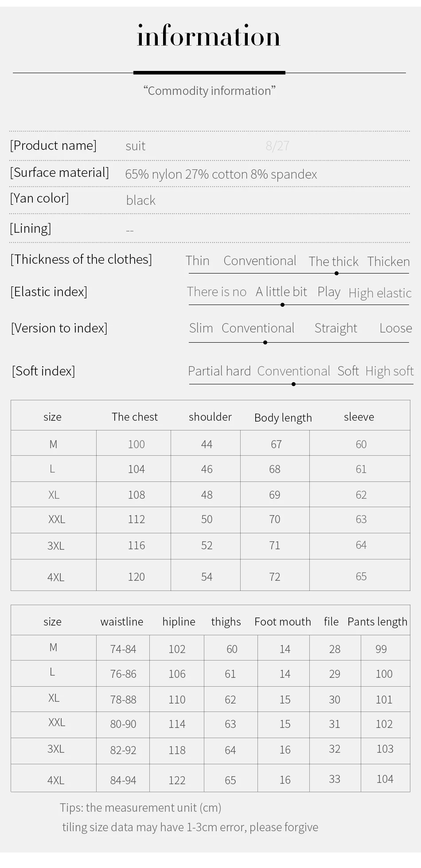Click the 'waistline' column header
Image resolution: width=421 pixels, height=868 pixels.
click(x=122, y=622)
